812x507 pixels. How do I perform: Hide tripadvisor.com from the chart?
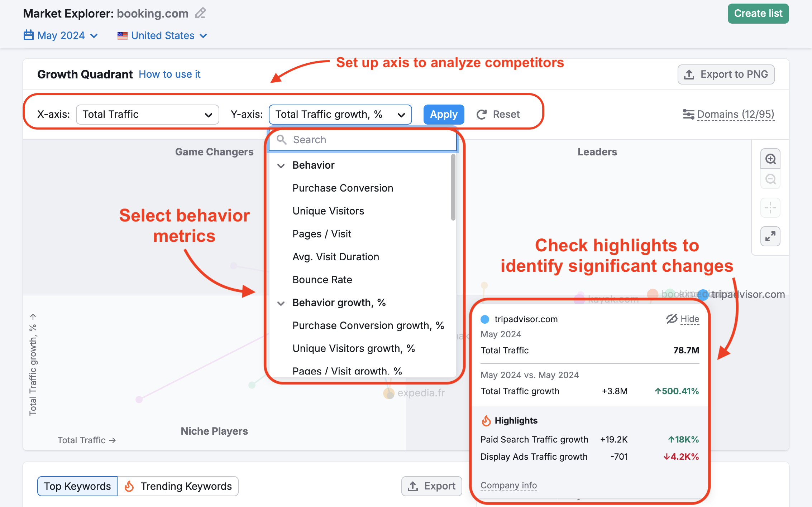tap(683, 319)
